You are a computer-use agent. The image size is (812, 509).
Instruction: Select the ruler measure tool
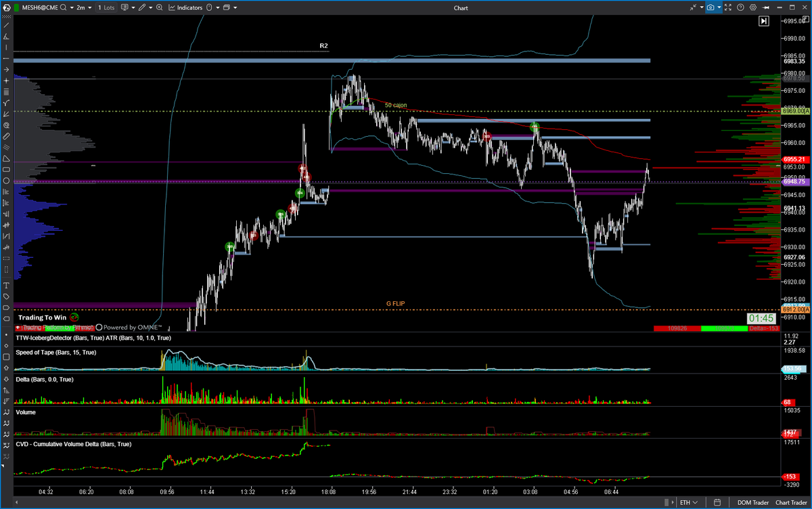pos(6,136)
